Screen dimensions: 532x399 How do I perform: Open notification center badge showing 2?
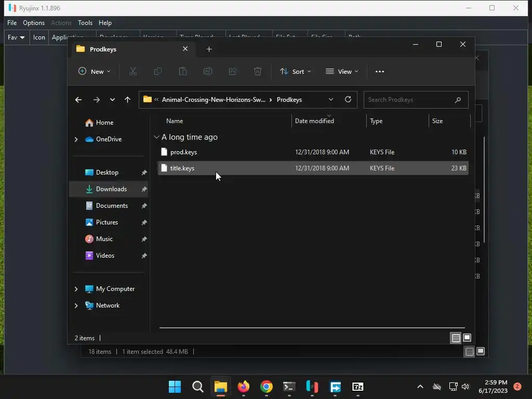pos(517,387)
